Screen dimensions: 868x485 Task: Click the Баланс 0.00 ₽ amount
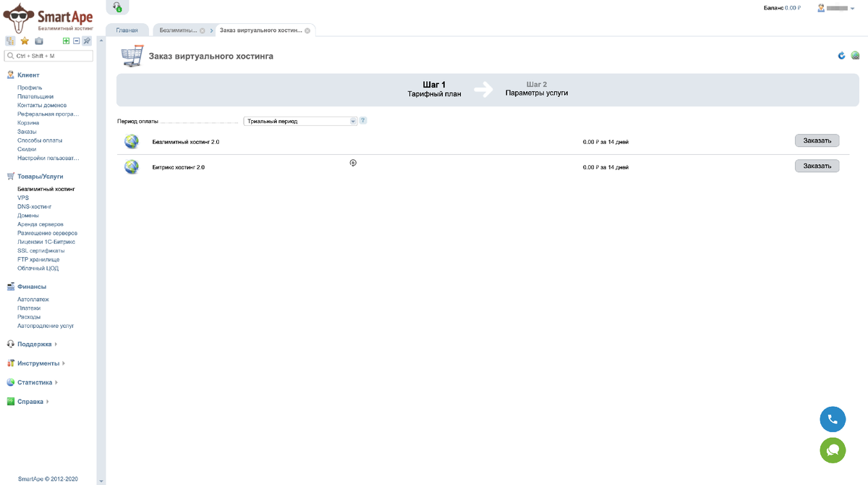coord(793,8)
